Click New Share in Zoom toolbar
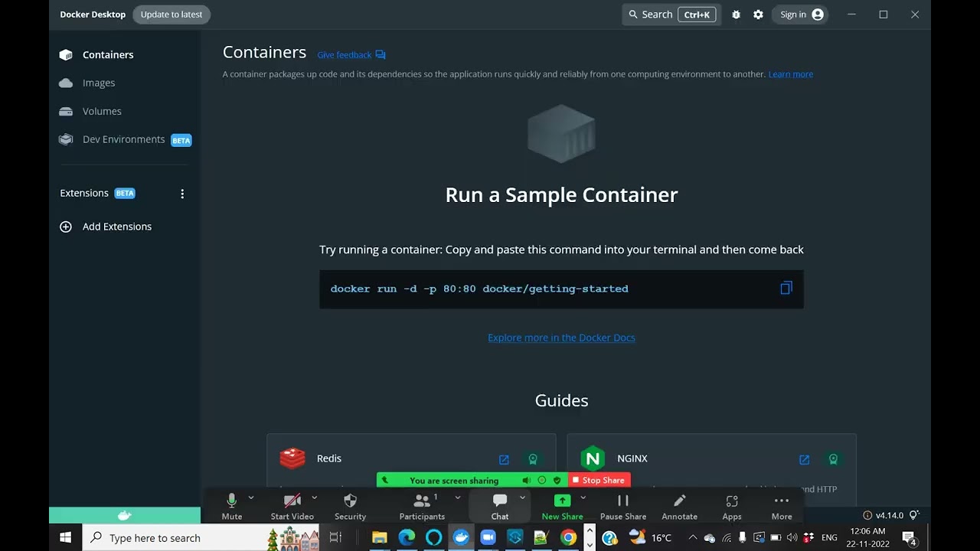Image resolution: width=980 pixels, height=551 pixels. click(x=562, y=506)
